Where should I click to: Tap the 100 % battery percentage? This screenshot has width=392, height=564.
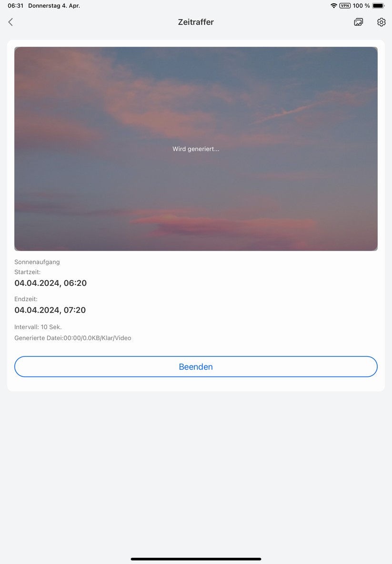click(361, 6)
